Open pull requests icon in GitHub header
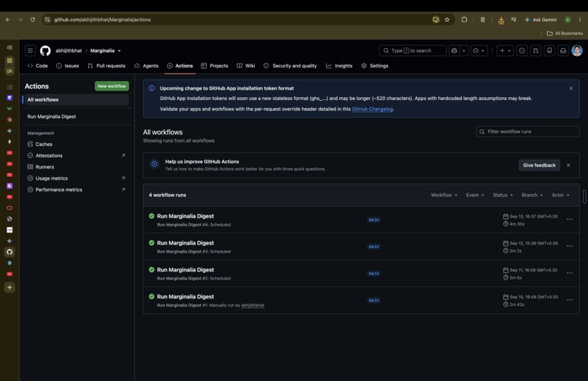The image size is (588, 381). click(x=535, y=50)
